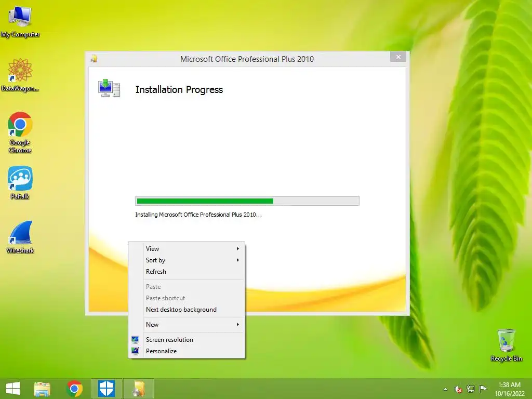Click the Installation Progress computer icon
The height and width of the screenshot is (399, 532).
109,88
